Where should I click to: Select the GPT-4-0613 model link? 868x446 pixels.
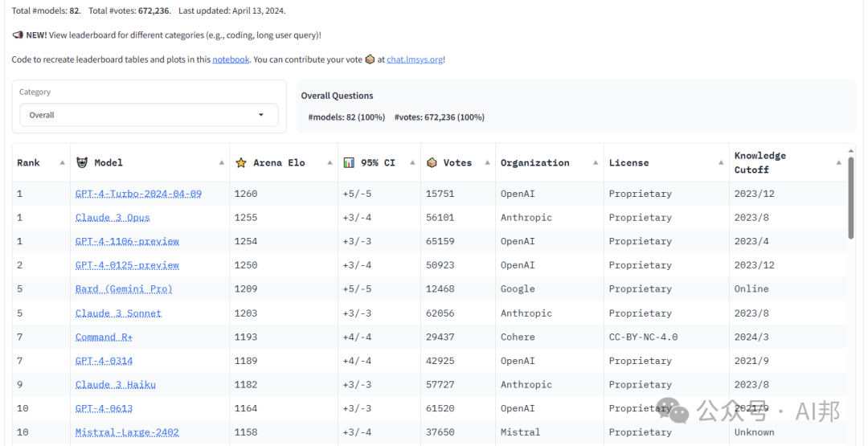[x=104, y=409]
